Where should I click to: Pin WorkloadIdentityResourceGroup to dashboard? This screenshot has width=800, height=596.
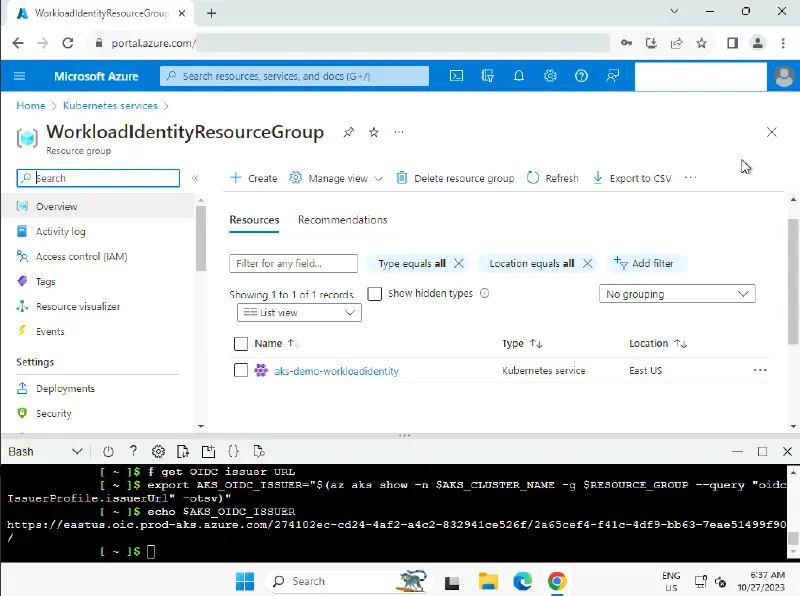click(348, 132)
